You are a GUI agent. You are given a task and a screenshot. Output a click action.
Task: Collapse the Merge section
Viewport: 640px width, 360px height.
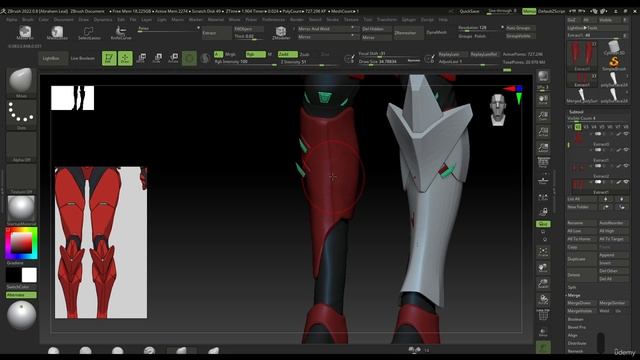[574, 295]
